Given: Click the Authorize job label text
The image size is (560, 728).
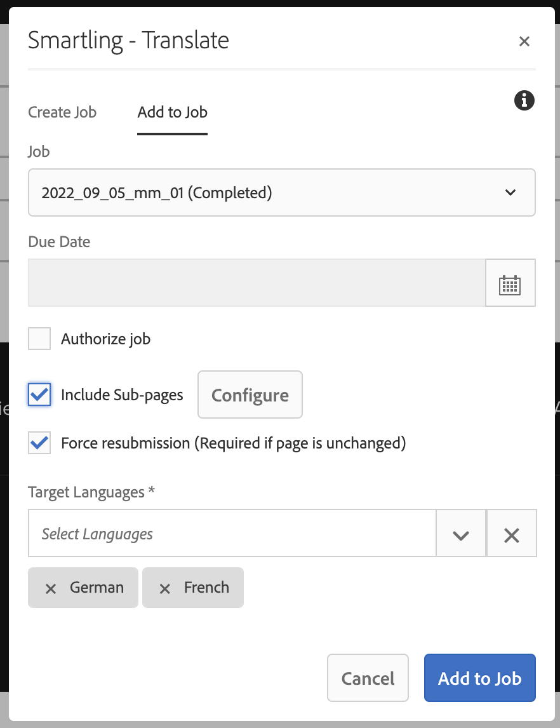Looking at the screenshot, I should pos(105,339).
